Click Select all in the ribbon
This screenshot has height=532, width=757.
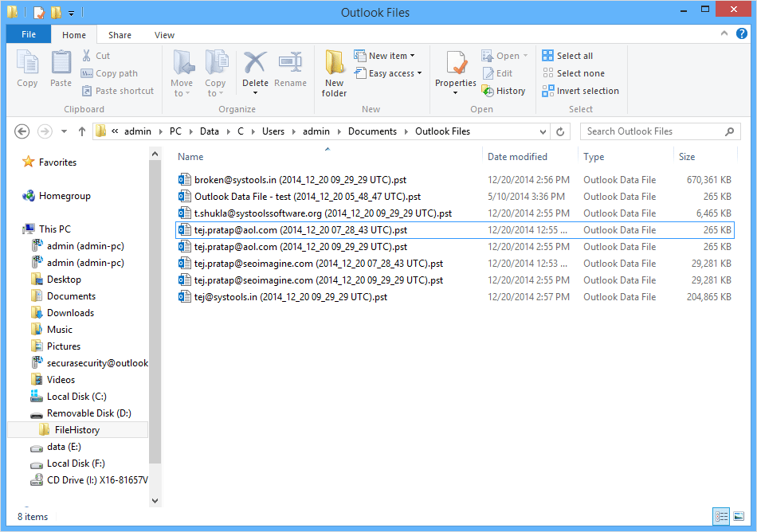click(x=567, y=56)
